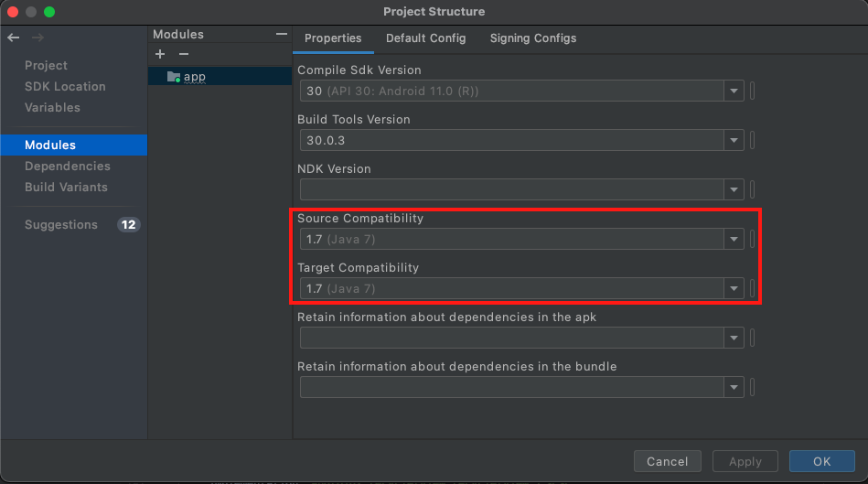
Task: Expand the Source Compatibility dropdown
Action: point(734,240)
